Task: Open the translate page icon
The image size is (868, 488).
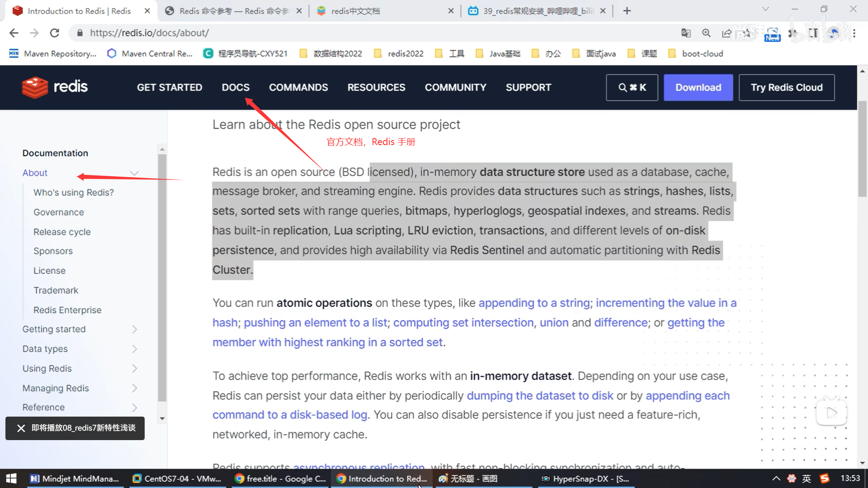Action: click(x=686, y=33)
